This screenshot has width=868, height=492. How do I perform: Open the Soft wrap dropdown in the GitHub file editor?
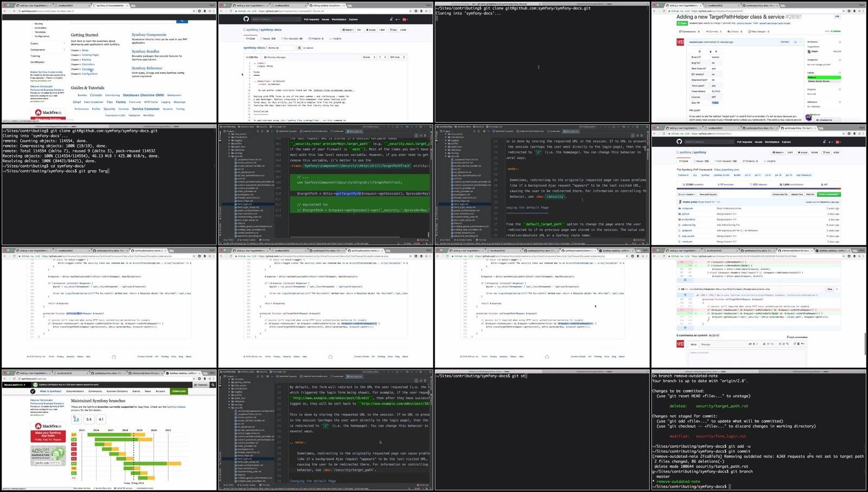(x=397, y=57)
